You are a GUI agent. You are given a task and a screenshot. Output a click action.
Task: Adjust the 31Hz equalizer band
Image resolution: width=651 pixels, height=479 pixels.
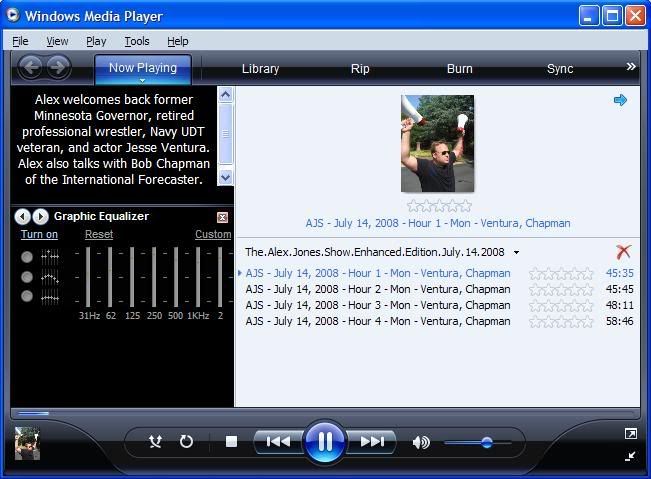(88, 276)
